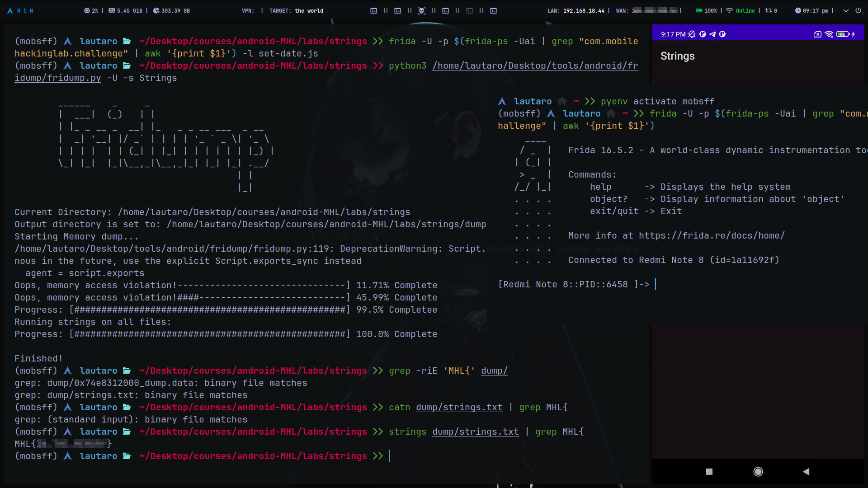Switch to the first terminal workspace icon
Viewport: 868px width, 488px height.
coord(373,10)
